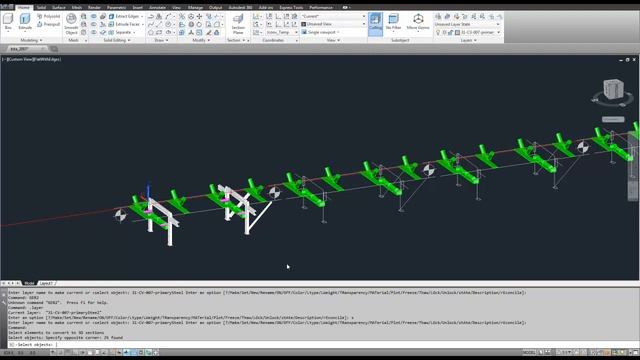Click the Smooth Object mesh tool
Viewport: 640px width, 360px height.
71,23
